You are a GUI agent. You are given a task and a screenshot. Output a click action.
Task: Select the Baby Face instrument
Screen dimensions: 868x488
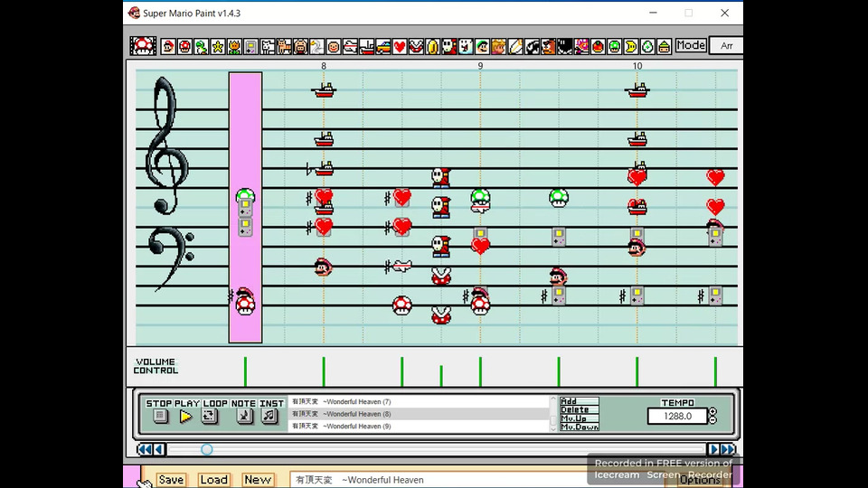point(334,46)
